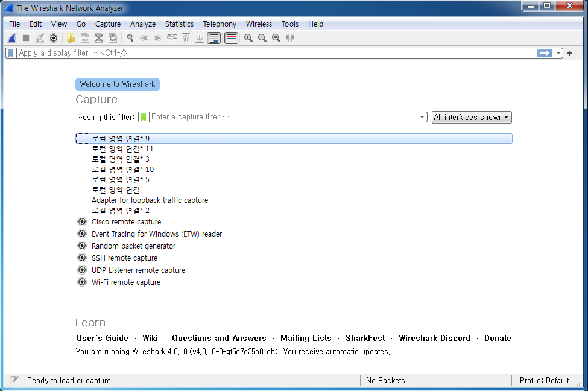Click Profile: Default in status bar
588x391 pixels.
coord(544,381)
